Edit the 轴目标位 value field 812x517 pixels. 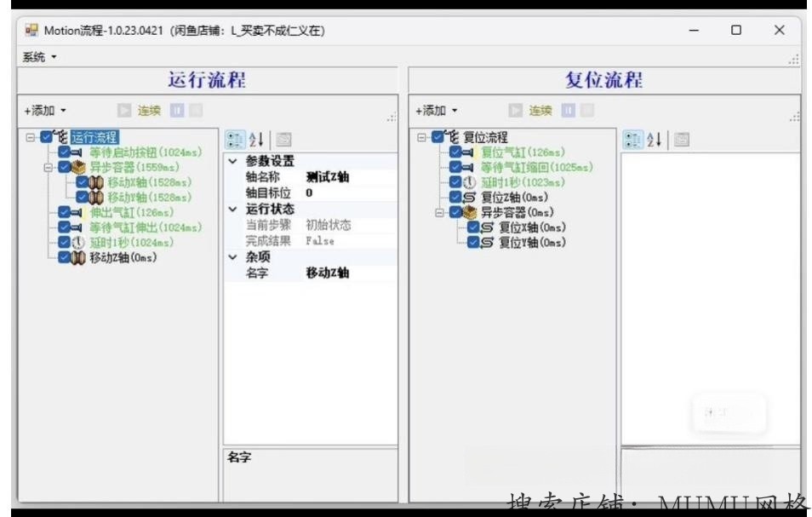(x=350, y=193)
